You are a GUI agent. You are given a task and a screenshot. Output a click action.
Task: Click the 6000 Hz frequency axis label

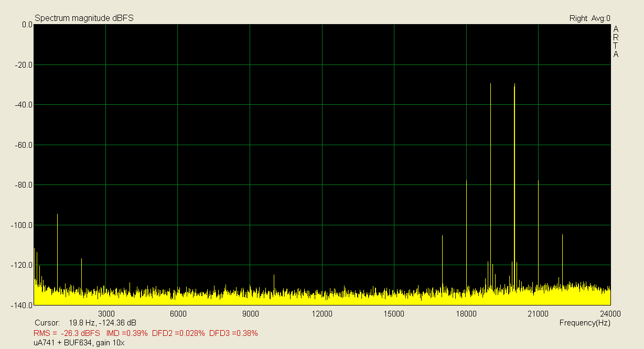click(178, 314)
